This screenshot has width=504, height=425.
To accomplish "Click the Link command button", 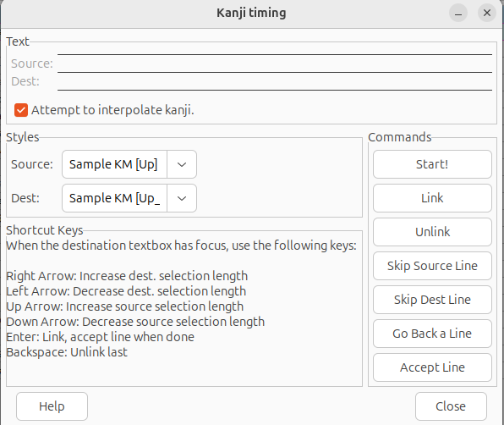I will click(432, 198).
